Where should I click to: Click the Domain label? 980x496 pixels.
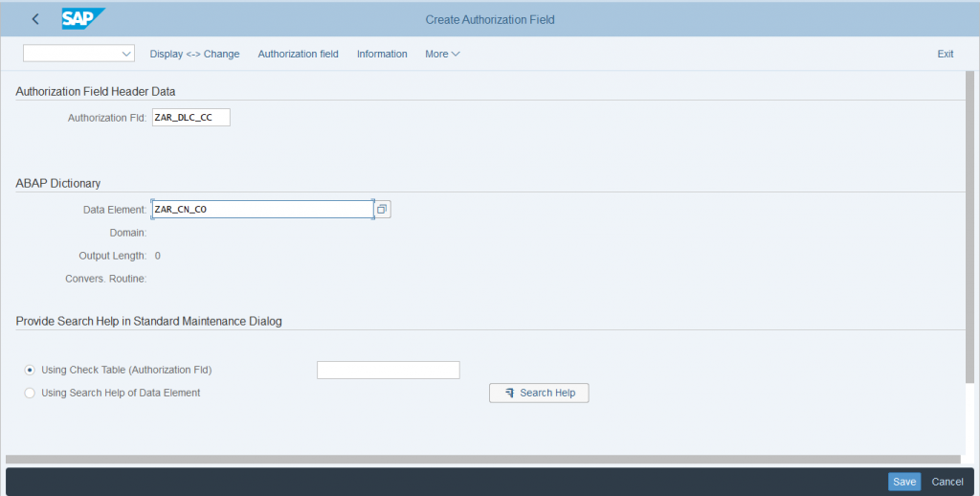[x=128, y=233]
